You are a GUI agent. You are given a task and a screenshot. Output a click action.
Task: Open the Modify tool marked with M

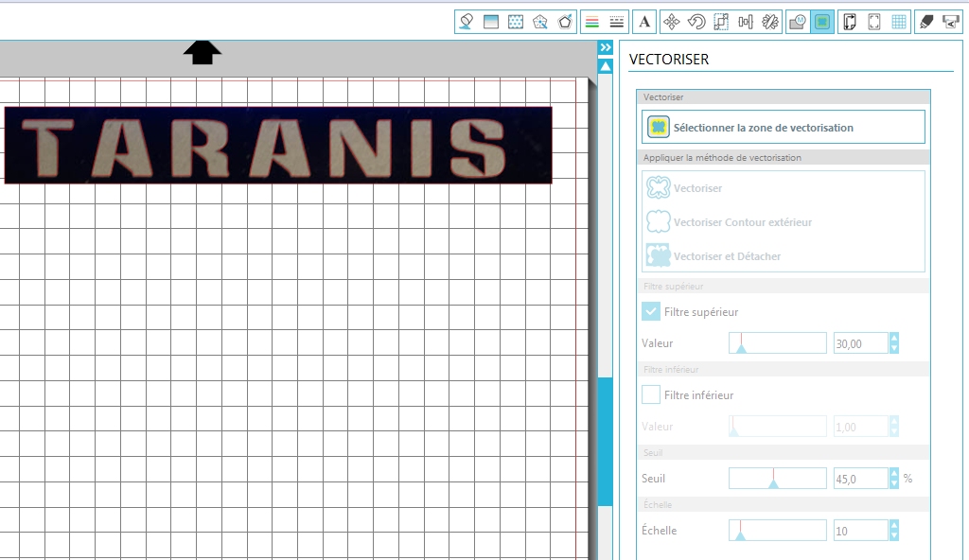798,23
